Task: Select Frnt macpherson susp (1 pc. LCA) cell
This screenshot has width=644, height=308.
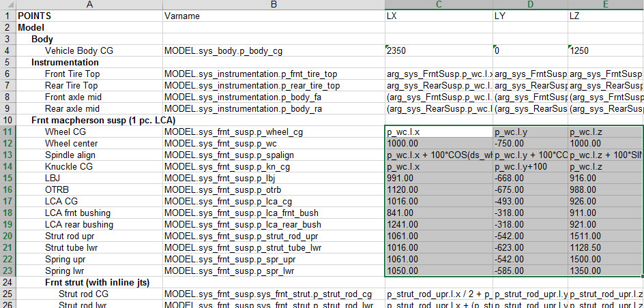Action: coord(89,121)
